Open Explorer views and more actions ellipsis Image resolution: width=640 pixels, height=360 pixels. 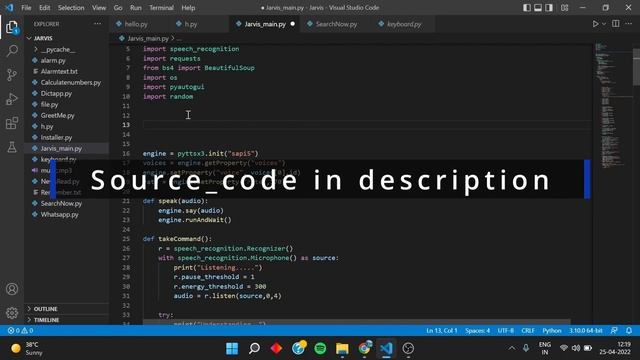pos(97,24)
